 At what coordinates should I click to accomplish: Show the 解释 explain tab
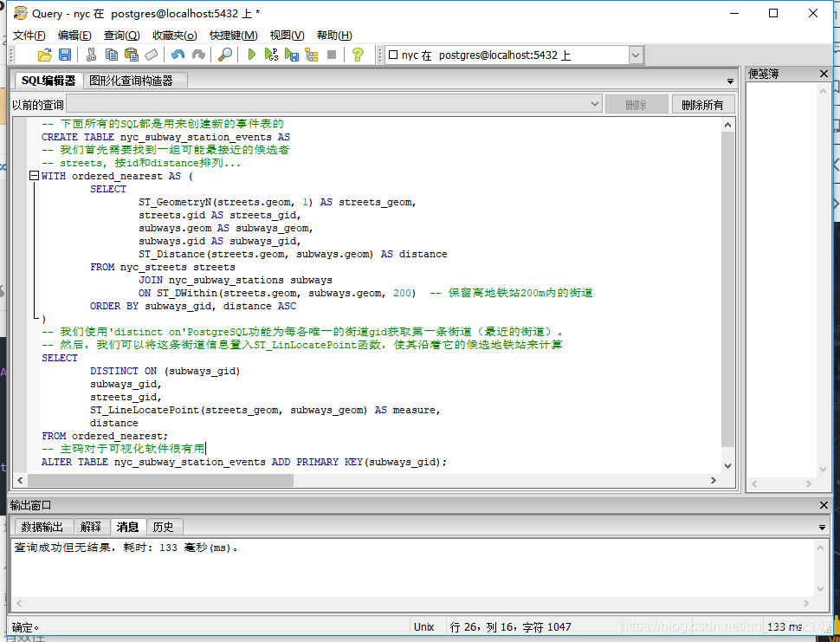click(x=91, y=527)
